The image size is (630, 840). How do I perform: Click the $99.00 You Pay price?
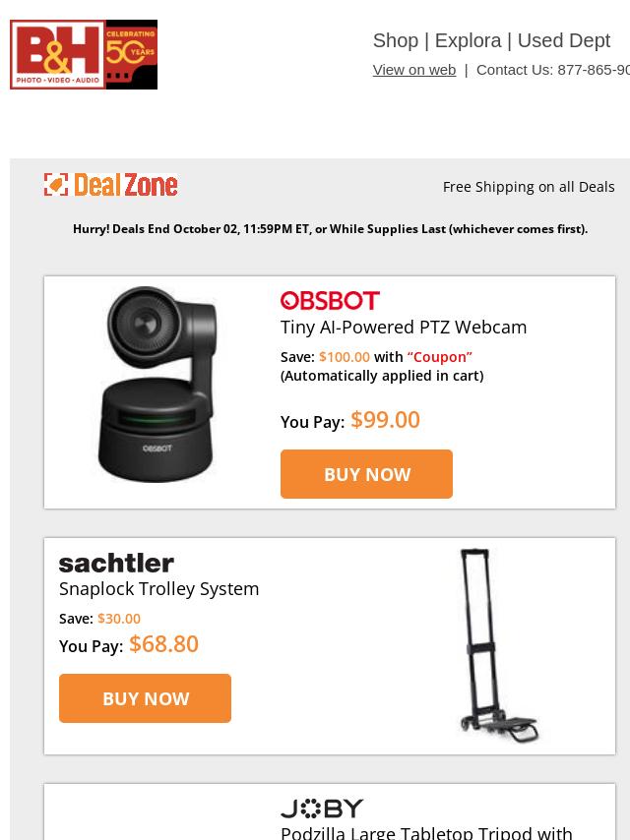[x=385, y=419]
